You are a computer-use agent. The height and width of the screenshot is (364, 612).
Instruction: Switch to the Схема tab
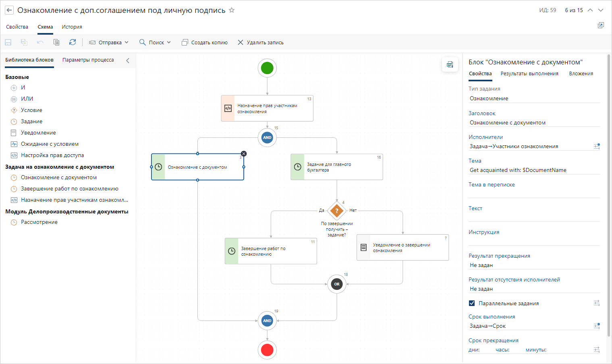pyautogui.click(x=45, y=27)
